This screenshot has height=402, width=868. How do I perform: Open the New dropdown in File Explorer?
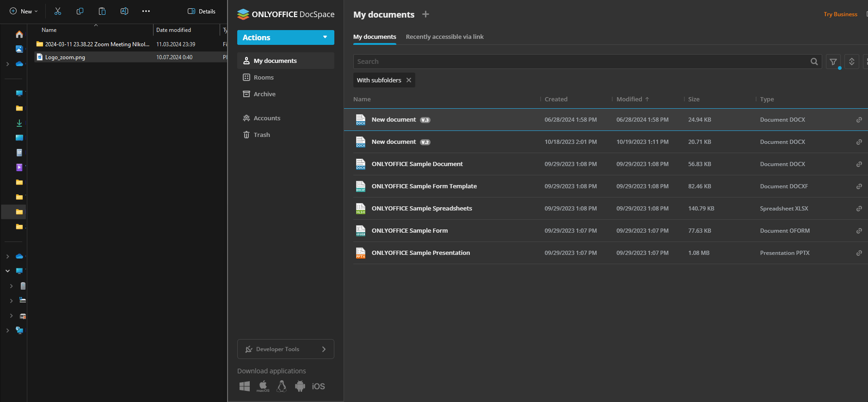tap(24, 11)
